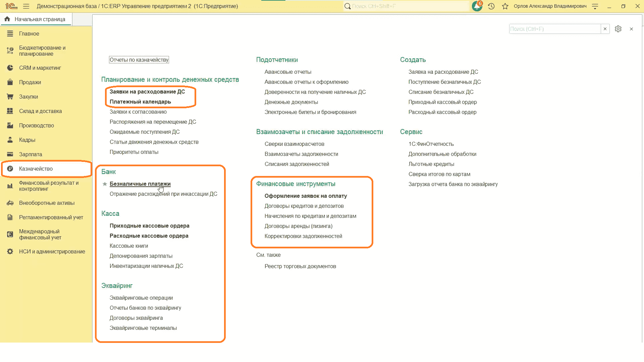Focus the section menu search field
The height and width of the screenshot is (362, 644).
(x=555, y=29)
